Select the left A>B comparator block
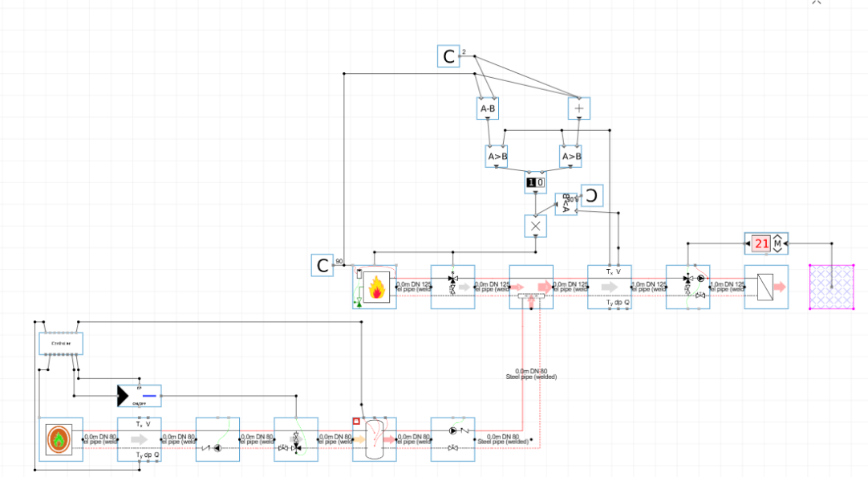868x477 pixels. click(497, 157)
